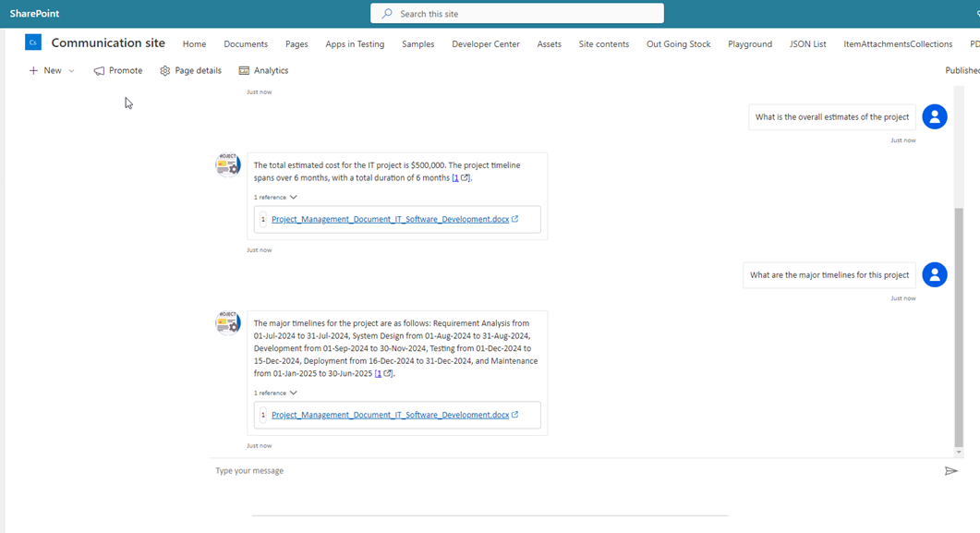Click the Page details gear icon

[164, 69]
